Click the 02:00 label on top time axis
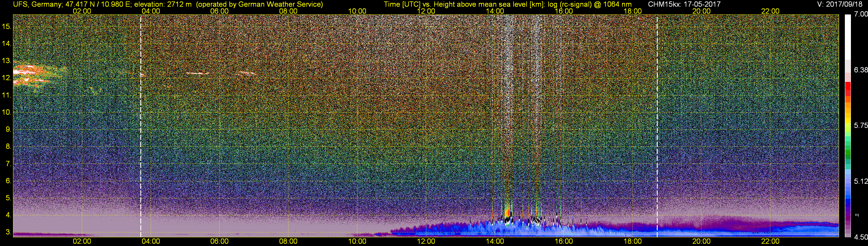Image resolution: width=868 pixels, height=246 pixels. coord(82,11)
